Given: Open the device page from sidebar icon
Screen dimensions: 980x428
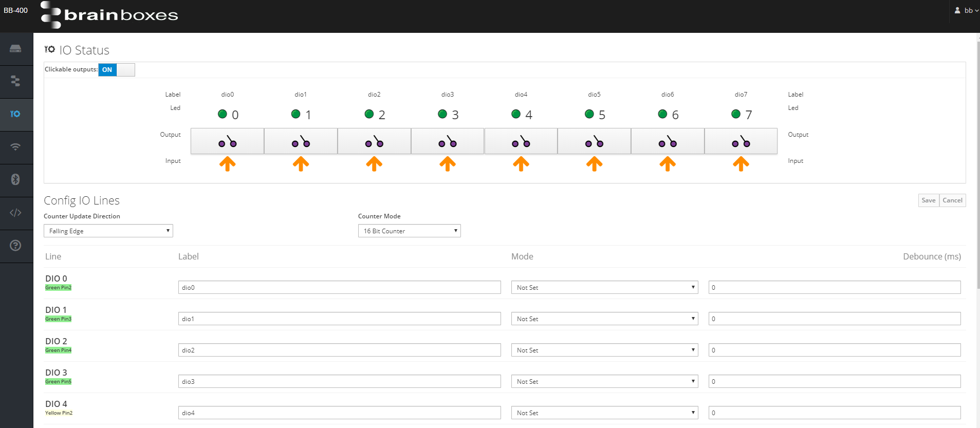Looking at the screenshot, I should coord(15,49).
